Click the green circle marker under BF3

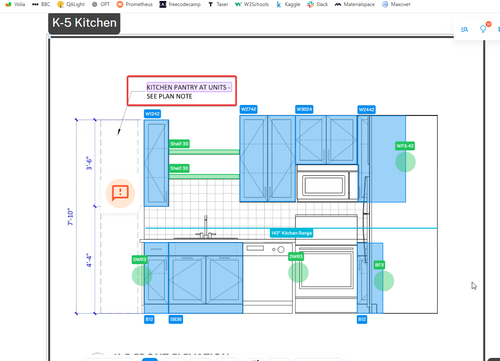[x=384, y=281]
